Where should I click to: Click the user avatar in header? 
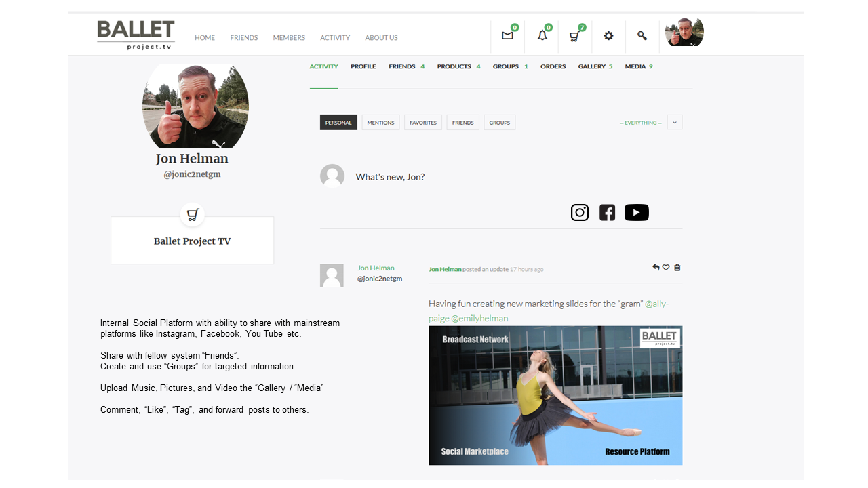coord(684,32)
